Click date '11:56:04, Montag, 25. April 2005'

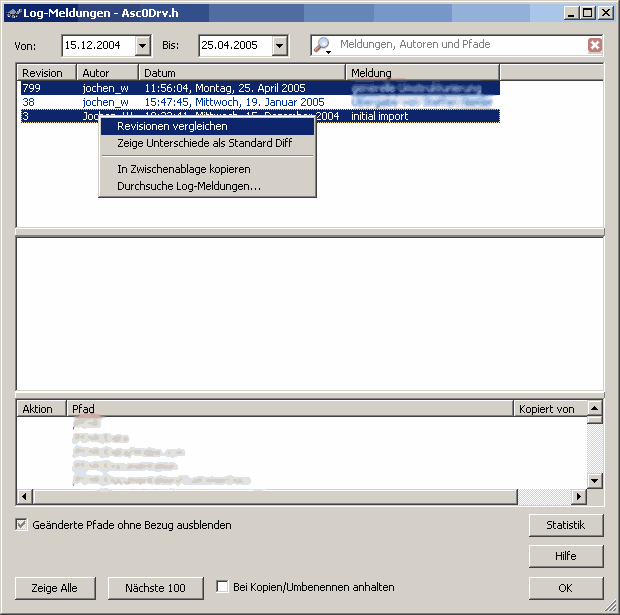coord(225,88)
